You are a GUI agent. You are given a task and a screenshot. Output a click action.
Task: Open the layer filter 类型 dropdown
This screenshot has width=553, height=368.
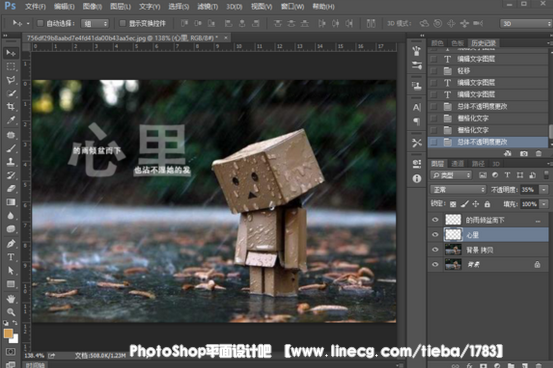pos(451,175)
